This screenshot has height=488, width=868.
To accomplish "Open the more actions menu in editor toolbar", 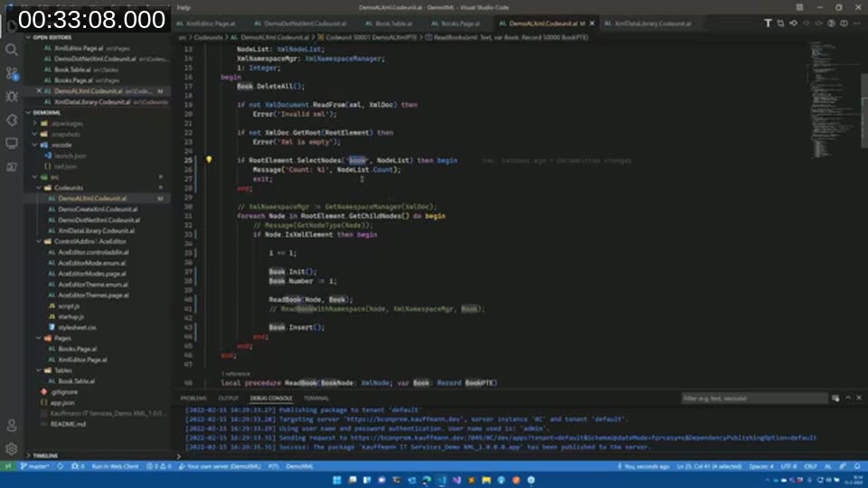I will coord(857,23).
